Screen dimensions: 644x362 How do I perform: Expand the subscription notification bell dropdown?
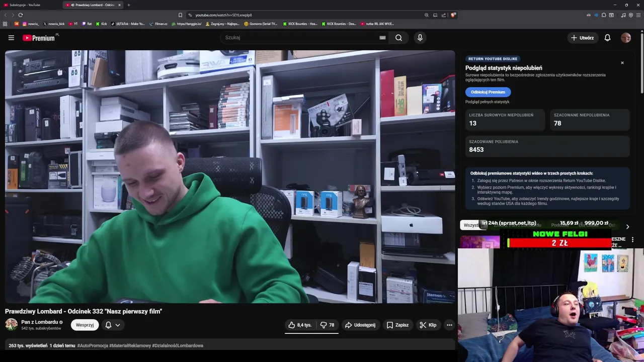coord(113,325)
